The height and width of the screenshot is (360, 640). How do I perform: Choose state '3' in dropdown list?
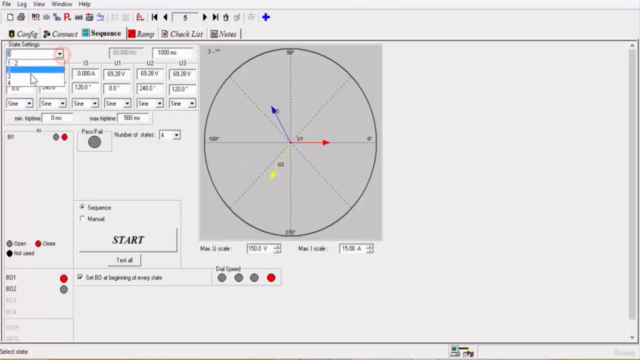[x=35, y=76]
